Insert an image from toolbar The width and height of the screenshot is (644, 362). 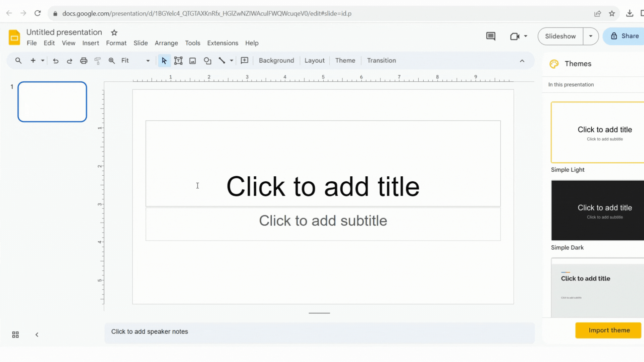[x=193, y=61]
